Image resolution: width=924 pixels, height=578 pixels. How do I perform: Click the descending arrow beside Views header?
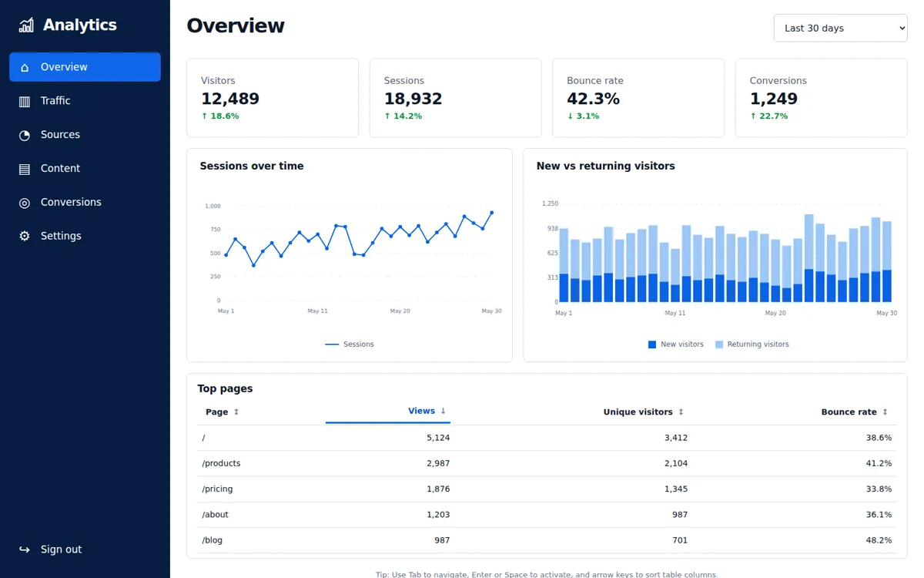[444, 411]
